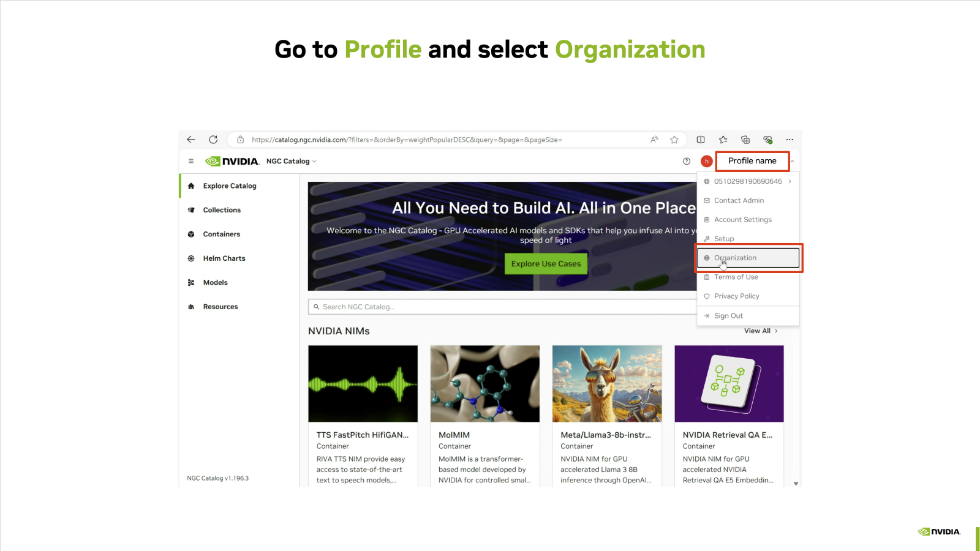Click the Explore Use Cases button
The height and width of the screenshot is (551, 980).
coord(546,264)
